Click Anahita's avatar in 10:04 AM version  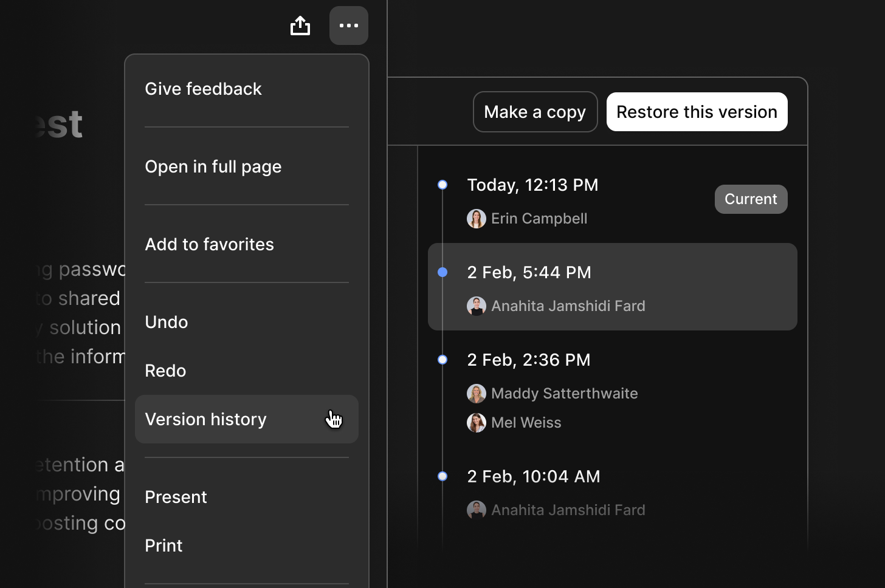[477, 510]
